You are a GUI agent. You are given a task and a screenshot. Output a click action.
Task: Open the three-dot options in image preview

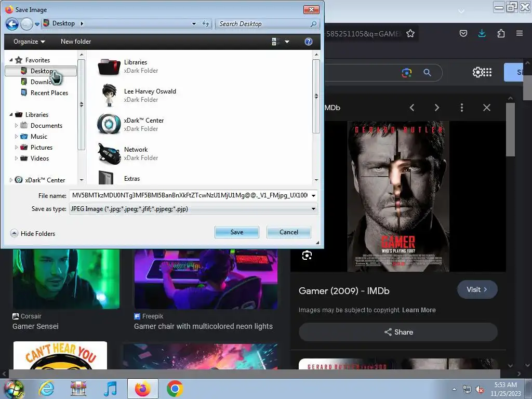click(x=461, y=108)
